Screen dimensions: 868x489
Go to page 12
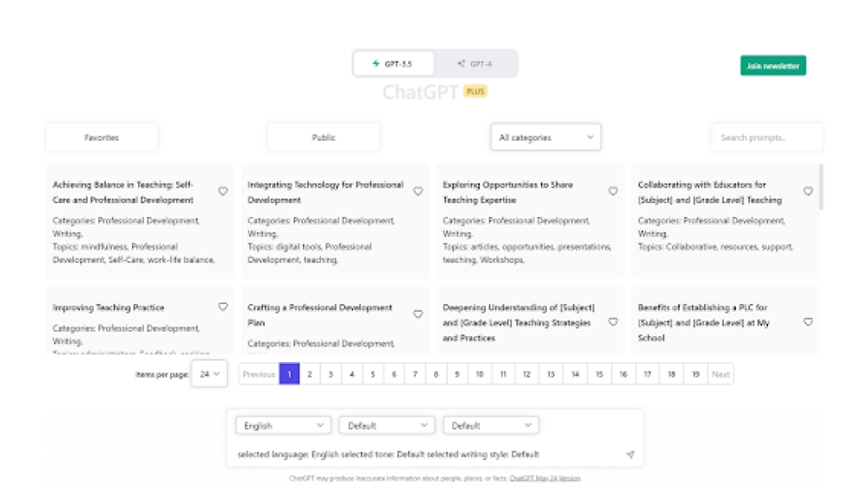[527, 374]
